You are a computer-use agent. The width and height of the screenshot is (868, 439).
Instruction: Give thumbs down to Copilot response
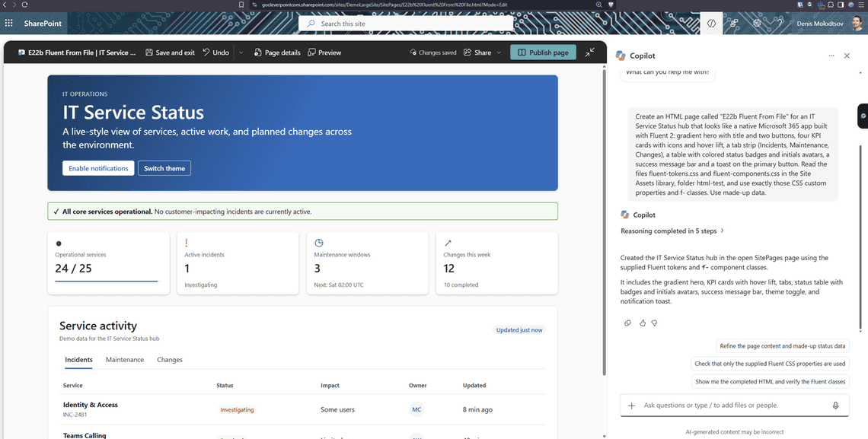pyautogui.click(x=654, y=323)
